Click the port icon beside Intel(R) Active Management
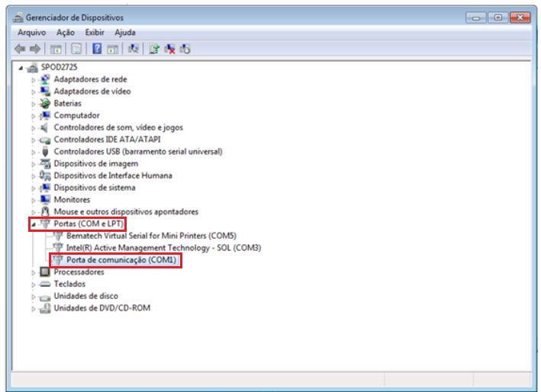 click(x=58, y=248)
